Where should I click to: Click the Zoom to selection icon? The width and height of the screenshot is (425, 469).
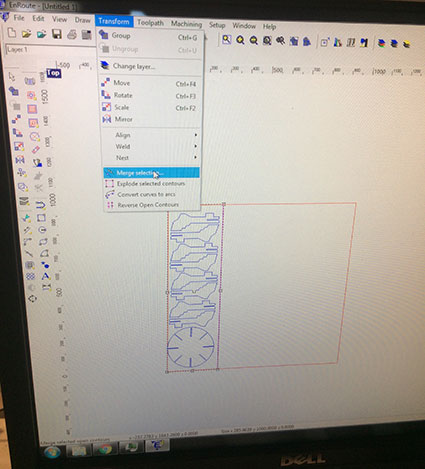(267, 41)
